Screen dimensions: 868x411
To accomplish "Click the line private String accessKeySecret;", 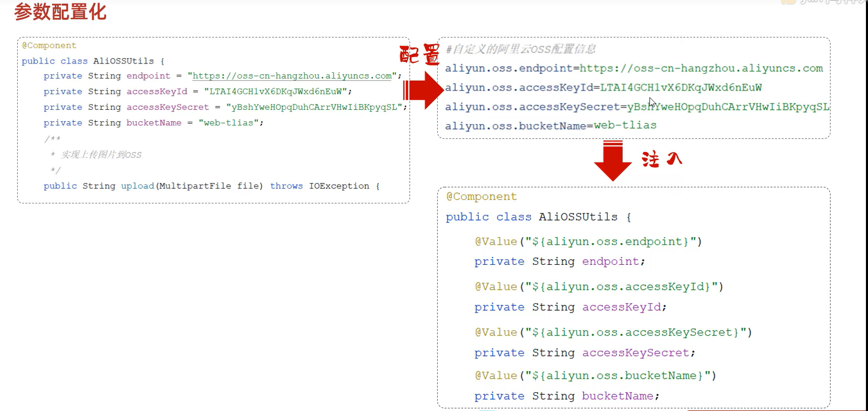I will pos(585,353).
